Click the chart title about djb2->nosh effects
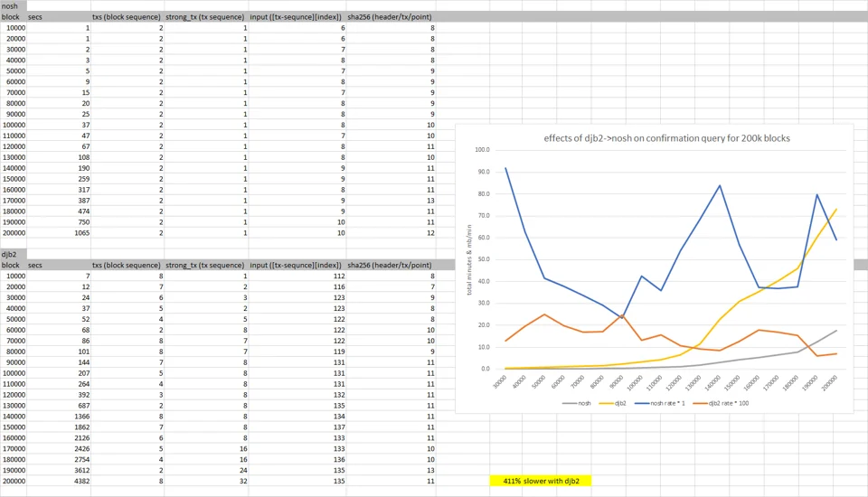The image size is (868, 497). 666,138
